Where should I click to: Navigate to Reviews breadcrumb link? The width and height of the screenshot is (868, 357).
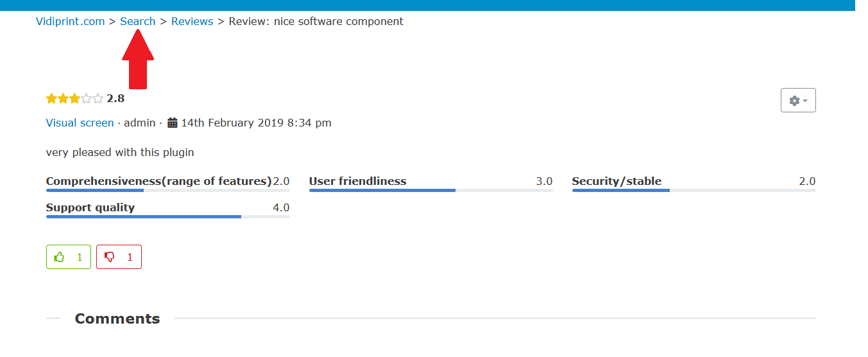(x=192, y=21)
